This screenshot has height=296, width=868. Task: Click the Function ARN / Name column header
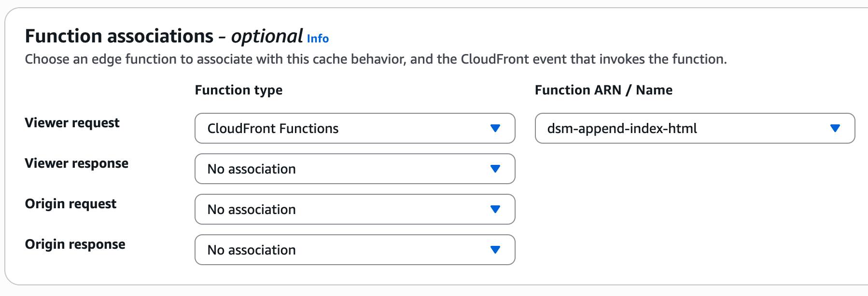coord(603,90)
